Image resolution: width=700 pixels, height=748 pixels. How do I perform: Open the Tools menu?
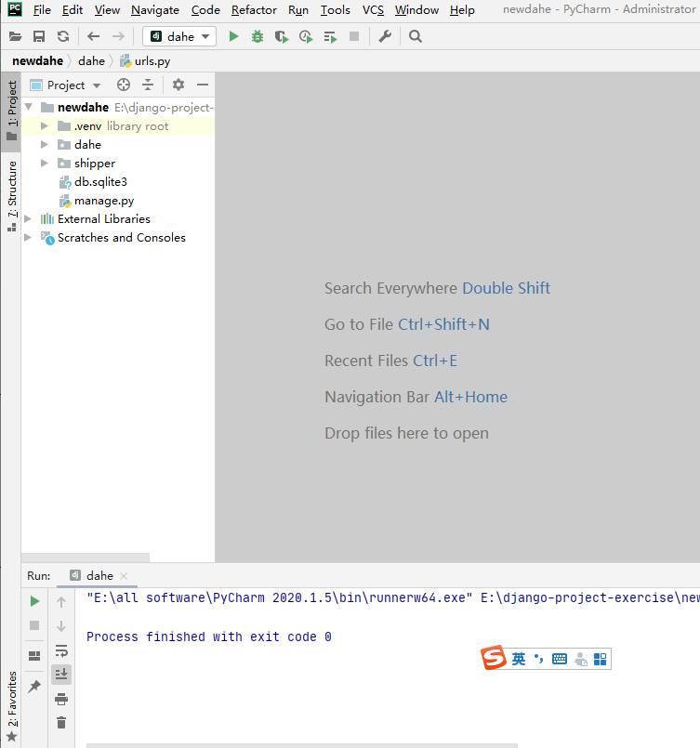[x=336, y=10]
